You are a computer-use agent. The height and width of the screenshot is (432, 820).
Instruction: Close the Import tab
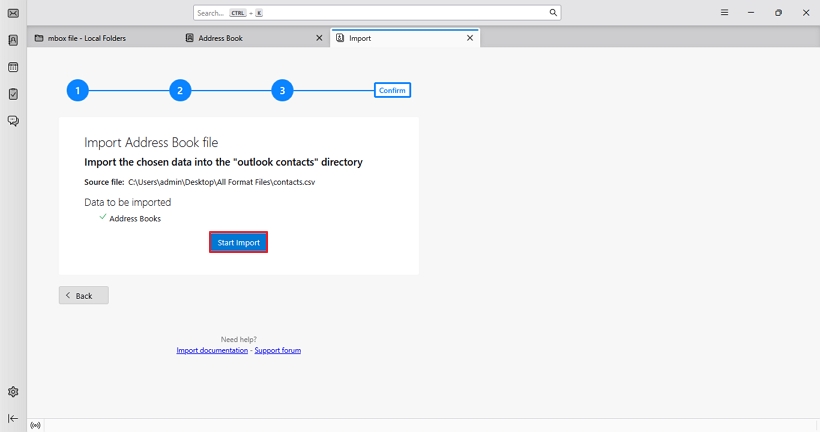[470, 38]
